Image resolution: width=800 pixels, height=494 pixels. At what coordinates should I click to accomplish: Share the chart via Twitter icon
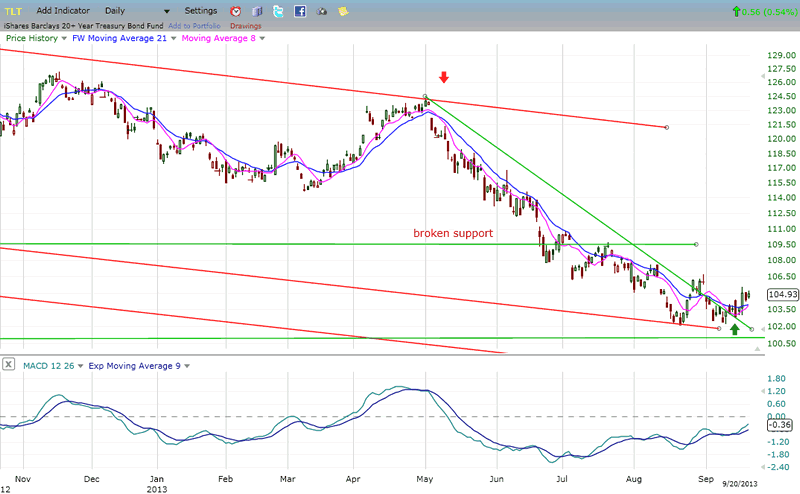coord(279,11)
